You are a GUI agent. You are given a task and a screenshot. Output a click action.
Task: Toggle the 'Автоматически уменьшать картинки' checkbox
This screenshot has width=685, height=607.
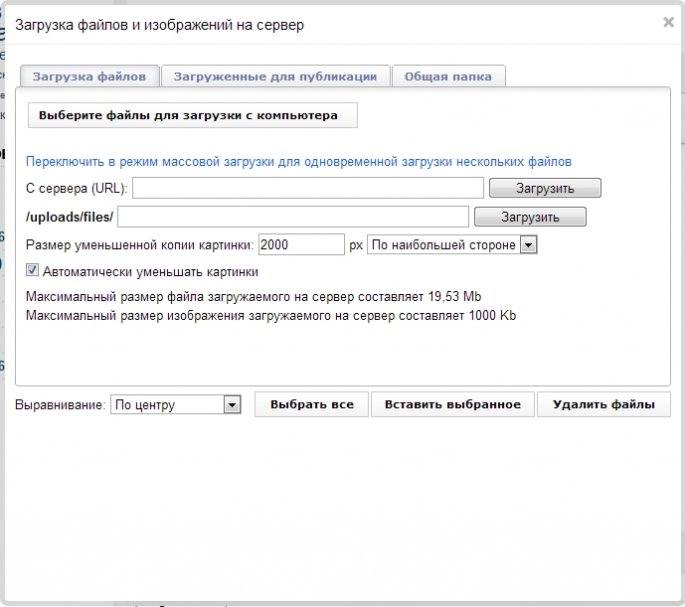click(32, 270)
